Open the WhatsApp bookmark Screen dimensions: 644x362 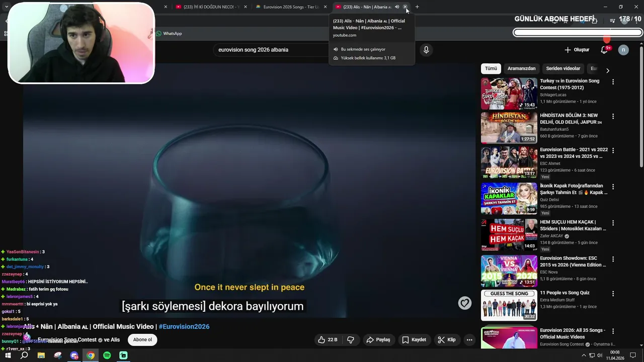click(169, 34)
